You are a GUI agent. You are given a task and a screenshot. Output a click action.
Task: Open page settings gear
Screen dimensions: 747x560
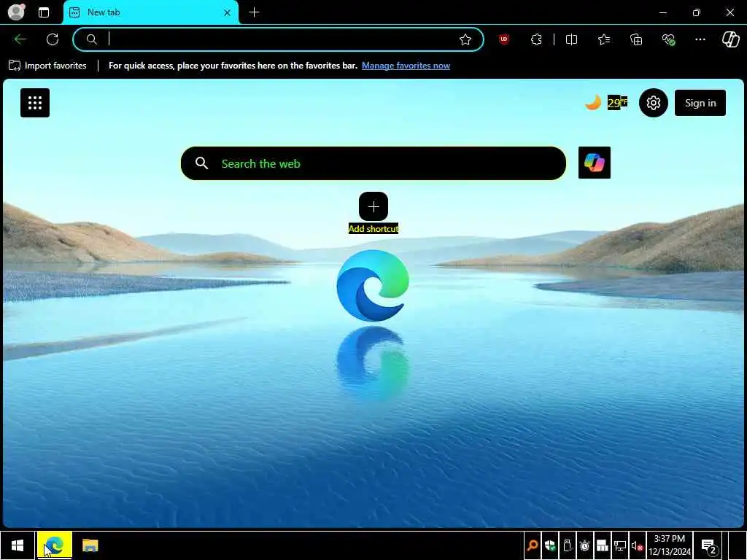pos(654,103)
